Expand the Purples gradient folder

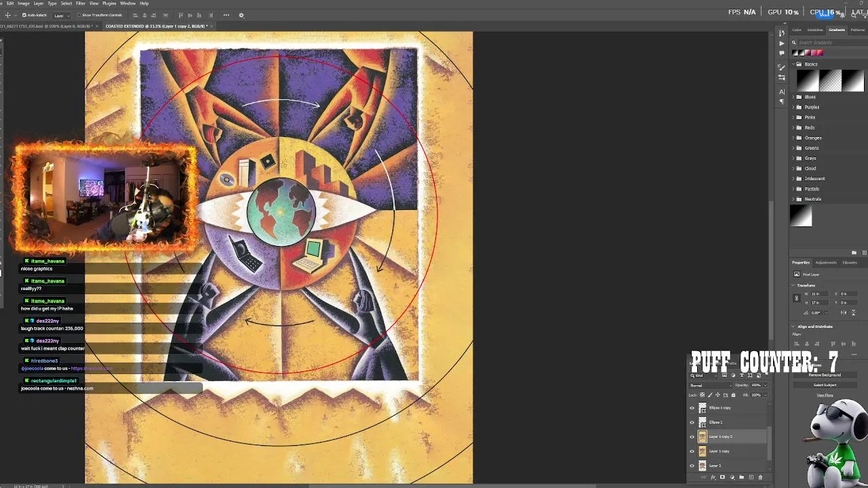pyautogui.click(x=793, y=107)
